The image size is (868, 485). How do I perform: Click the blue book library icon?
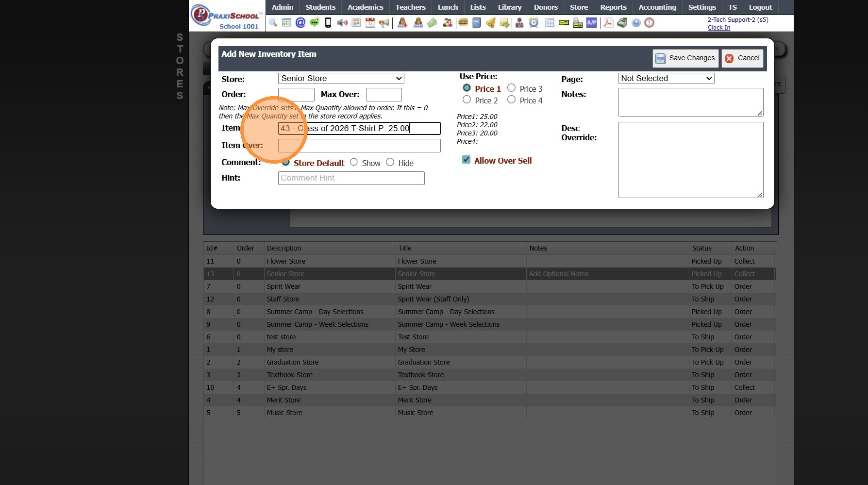coord(477,23)
